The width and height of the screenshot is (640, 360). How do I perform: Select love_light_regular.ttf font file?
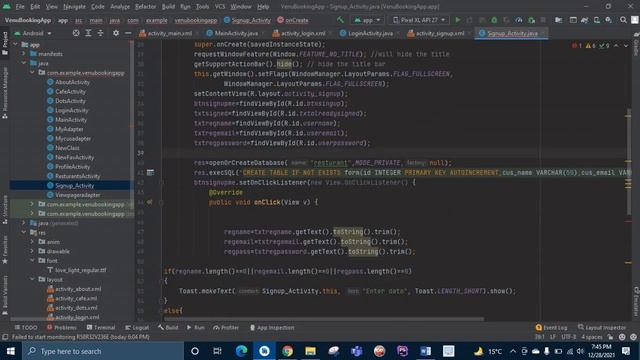tap(80, 270)
